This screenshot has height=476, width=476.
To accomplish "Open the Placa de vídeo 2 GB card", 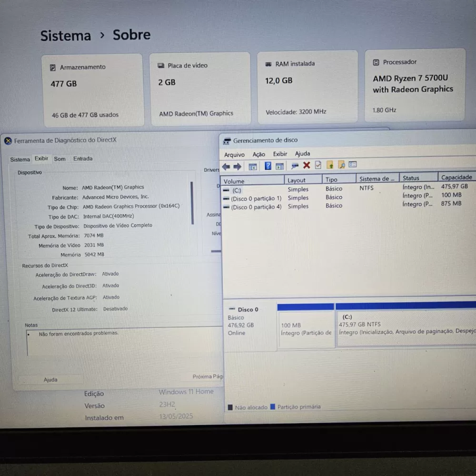I will tap(201, 89).
